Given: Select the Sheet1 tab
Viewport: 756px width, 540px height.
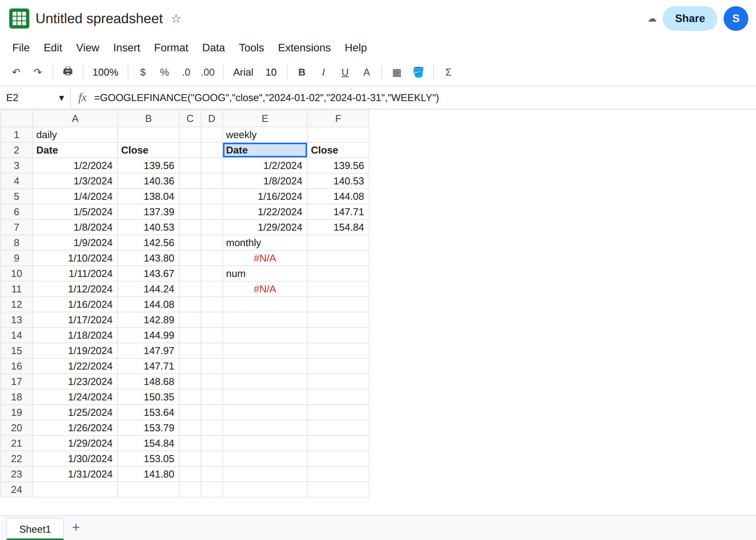Looking at the screenshot, I should [x=35, y=529].
